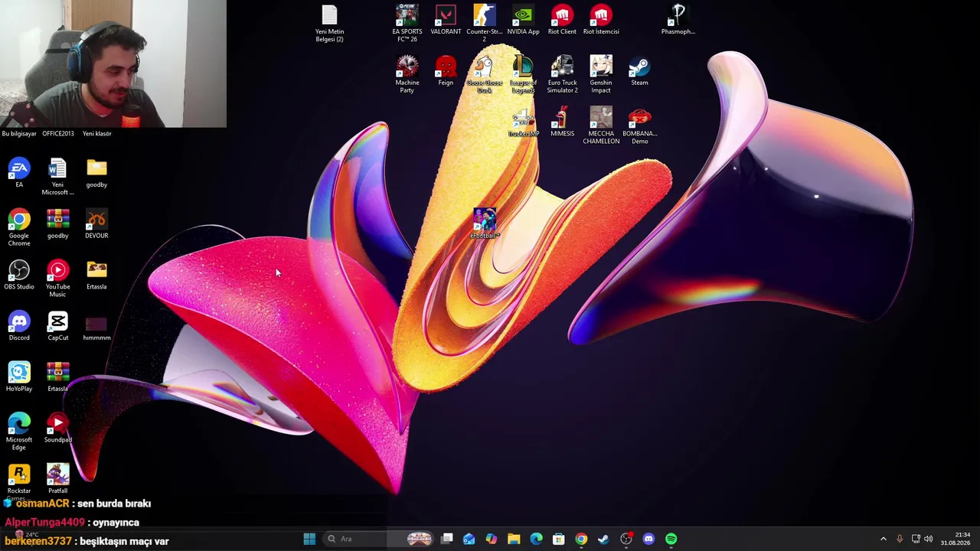Select the VALORANT desktop shortcut
Screen dimensions: 980x551
[446, 20]
